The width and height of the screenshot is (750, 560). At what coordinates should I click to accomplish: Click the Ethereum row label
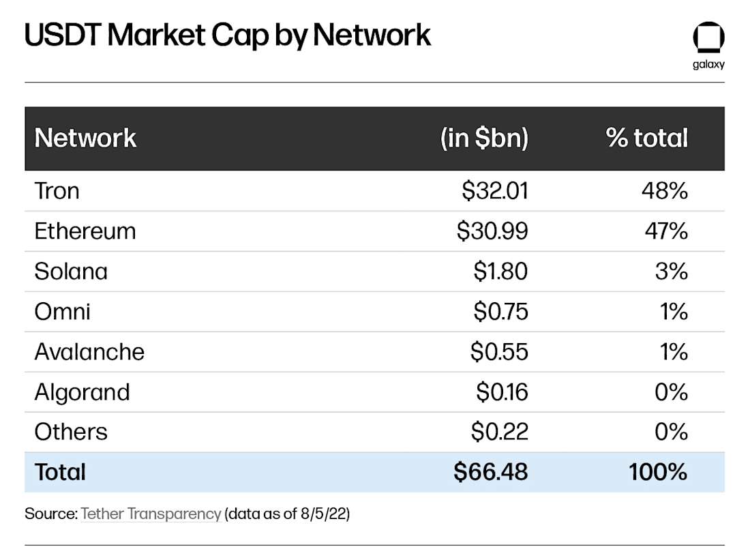[x=85, y=231]
